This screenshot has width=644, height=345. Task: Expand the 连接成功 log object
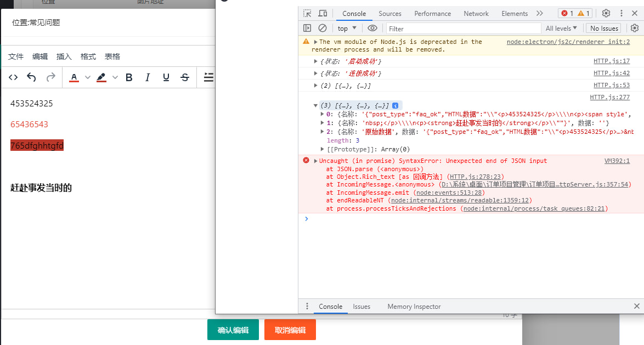coord(315,73)
